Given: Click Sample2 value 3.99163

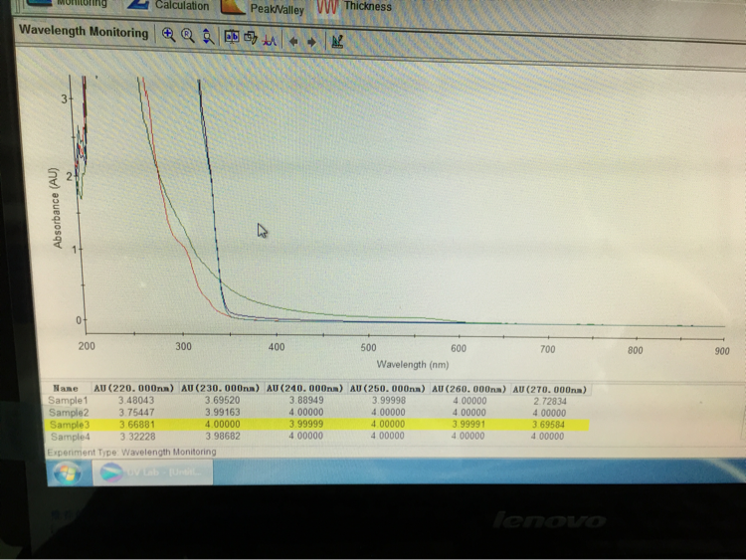Looking at the screenshot, I should [222, 412].
